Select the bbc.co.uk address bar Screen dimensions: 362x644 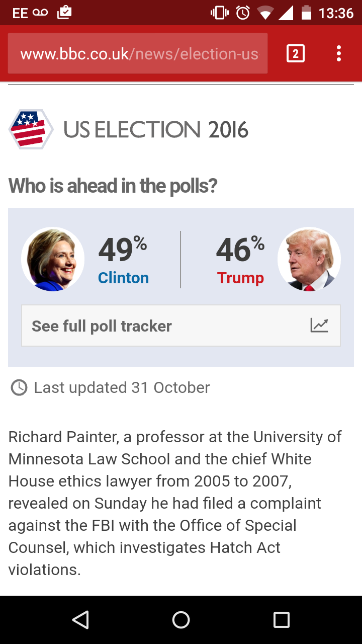coord(138,53)
